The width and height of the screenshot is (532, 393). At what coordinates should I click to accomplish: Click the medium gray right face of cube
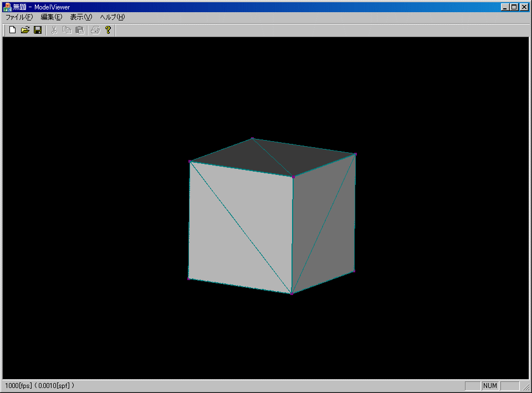(x=323, y=224)
